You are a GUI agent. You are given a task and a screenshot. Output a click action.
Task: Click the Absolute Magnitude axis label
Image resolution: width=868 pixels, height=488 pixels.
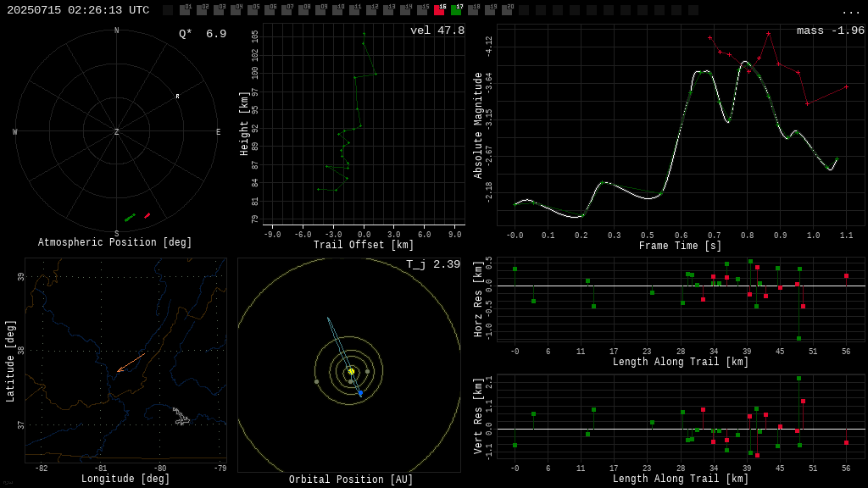pos(477,125)
